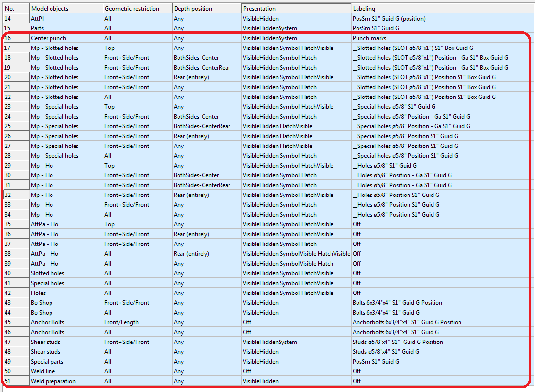The height and width of the screenshot is (392, 535).
Task: Click BothSides-Center depth in row 24
Action: tap(207, 117)
